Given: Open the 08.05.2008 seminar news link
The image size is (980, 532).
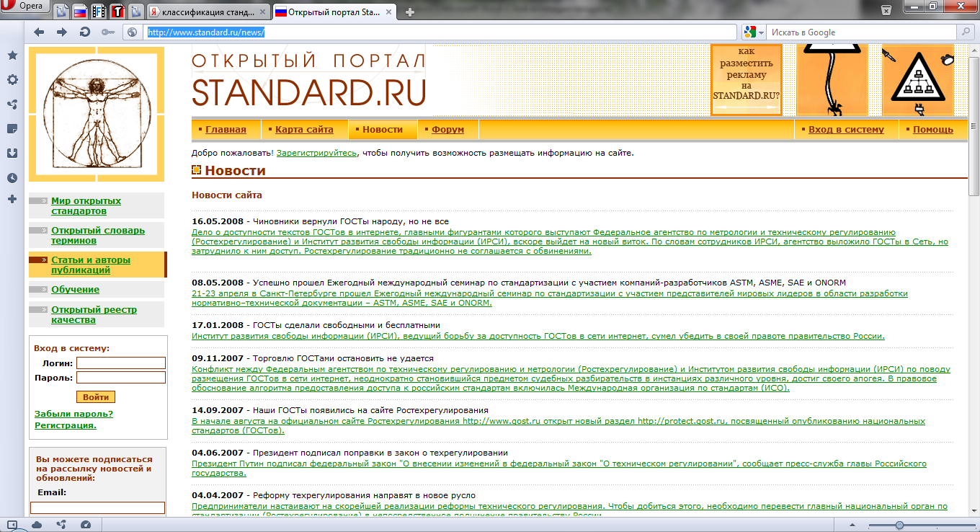Looking at the screenshot, I should (x=550, y=298).
